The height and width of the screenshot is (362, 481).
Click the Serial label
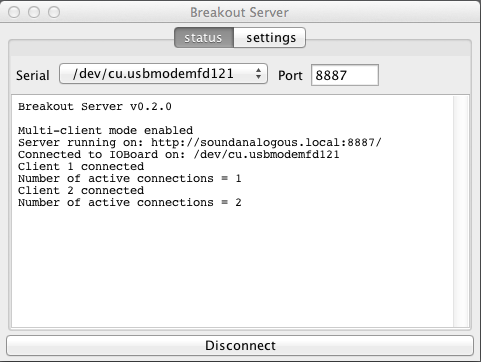pos(33,75)
